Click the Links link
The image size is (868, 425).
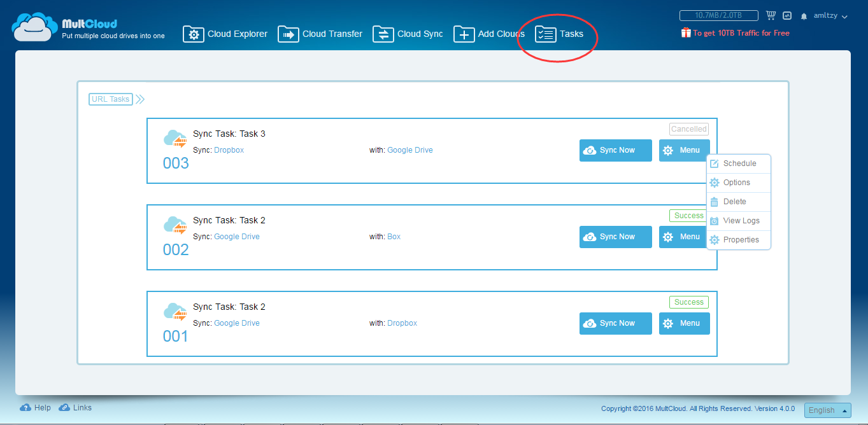tap(83, 408)
